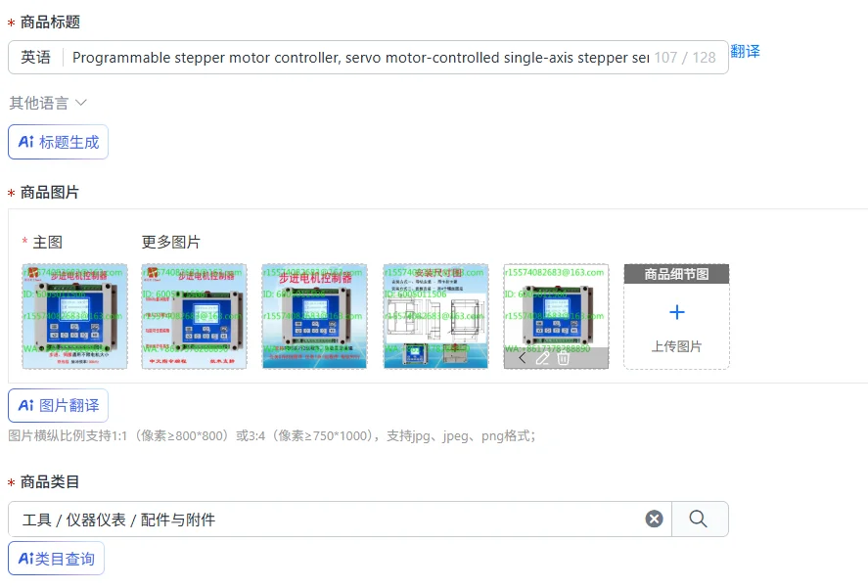Click the AI类目查询 button
The width and height of the screenshot is (868, 588).
click(x=56, y=559)
